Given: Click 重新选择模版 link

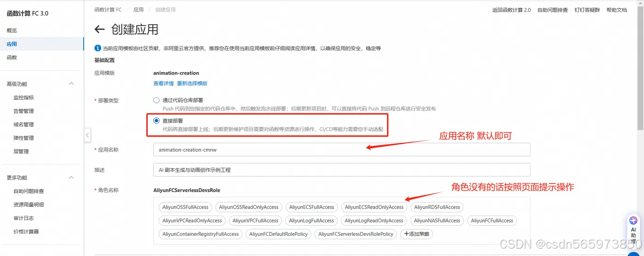Looking at the screenshot, I should point(192,83).
